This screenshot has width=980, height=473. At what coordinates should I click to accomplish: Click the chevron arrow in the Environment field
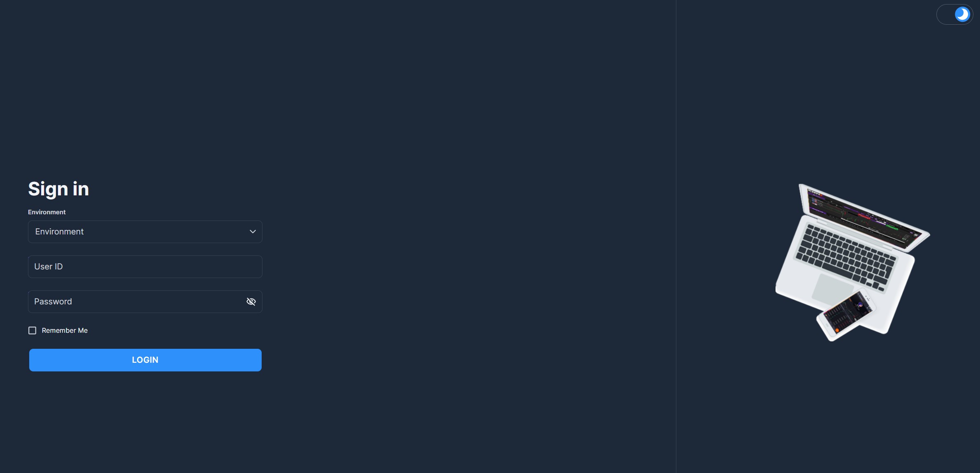pos(253,232)
